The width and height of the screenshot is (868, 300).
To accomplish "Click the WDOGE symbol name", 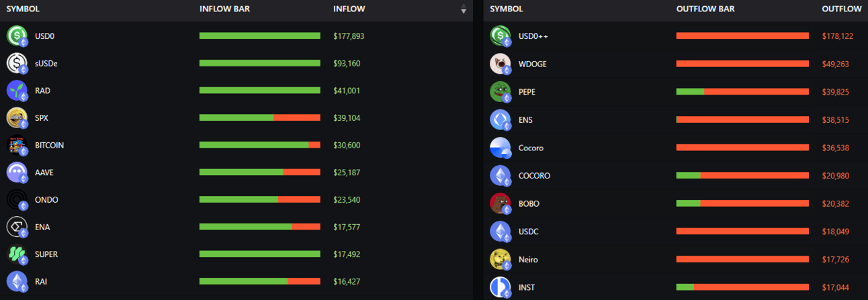I will click(x=533, y=64).
